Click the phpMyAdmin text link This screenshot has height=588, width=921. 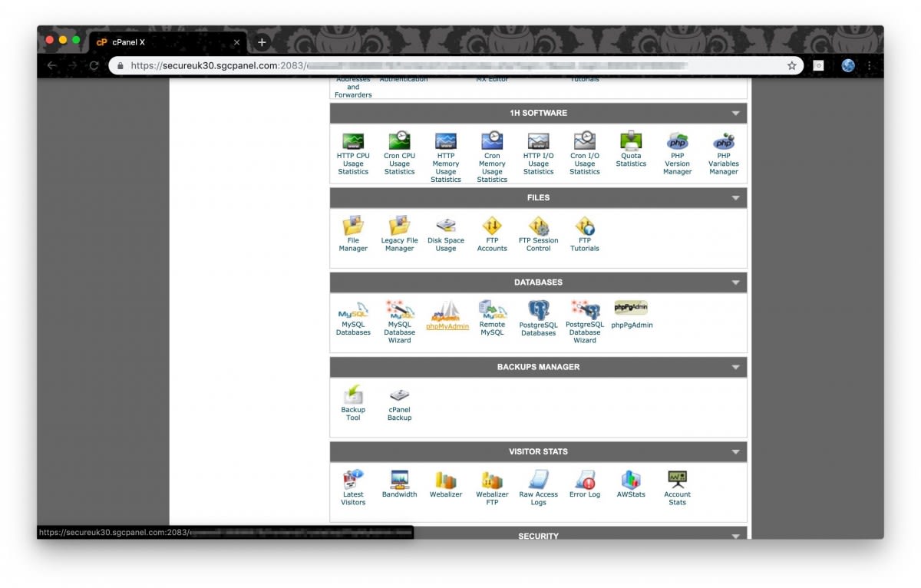pyautogui.click(x=447, y=326)
